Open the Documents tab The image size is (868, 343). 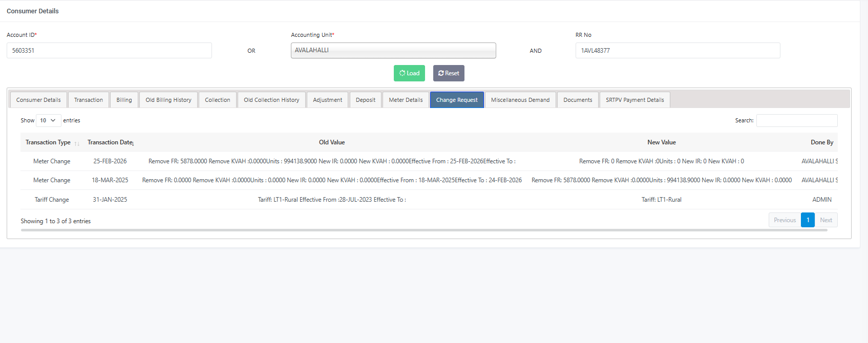(578, 100)
